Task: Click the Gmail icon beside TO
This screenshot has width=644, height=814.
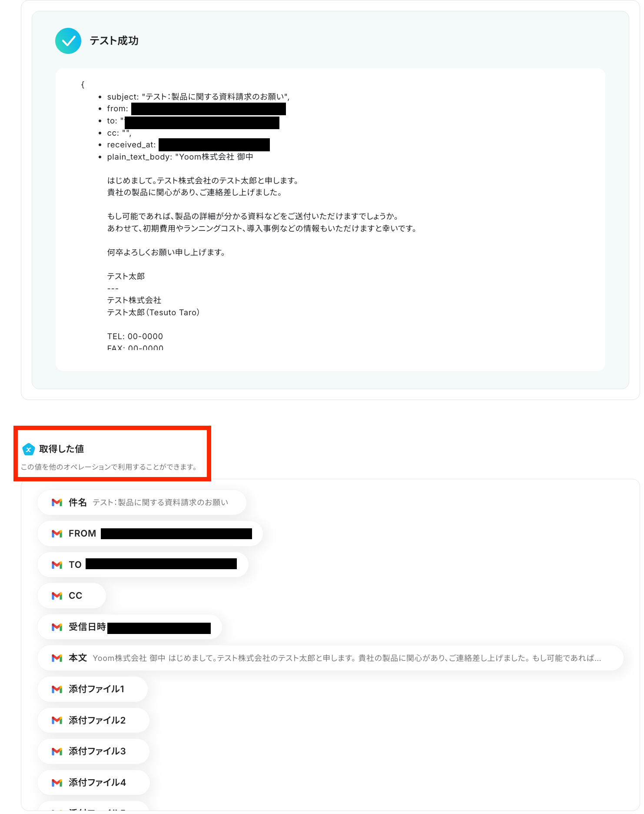Action: [x=57, y=565]
